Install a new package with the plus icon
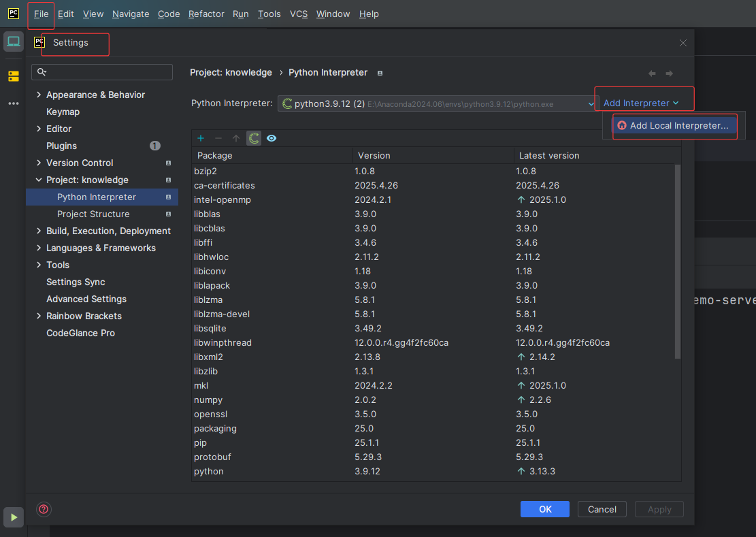Image resolution: width=756 pixels, height=537 pixels. point(200,138)
